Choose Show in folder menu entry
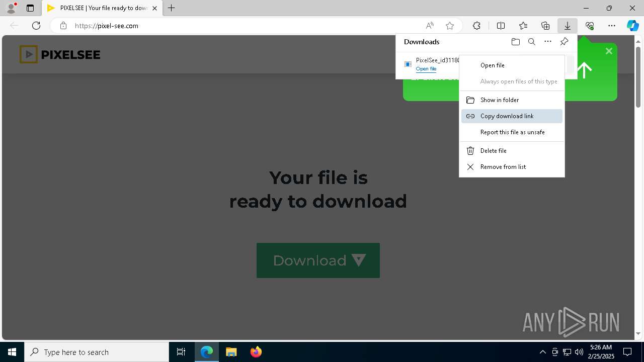 (512, 100)
